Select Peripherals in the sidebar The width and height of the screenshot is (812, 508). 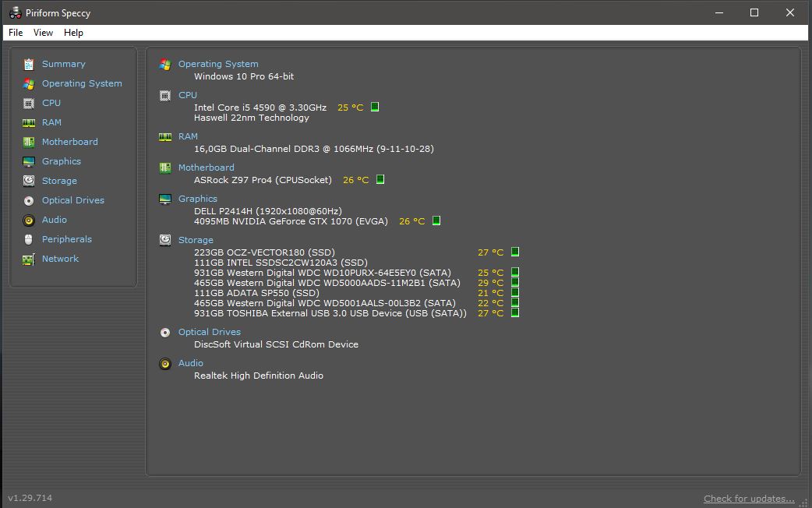pos(67,239)
